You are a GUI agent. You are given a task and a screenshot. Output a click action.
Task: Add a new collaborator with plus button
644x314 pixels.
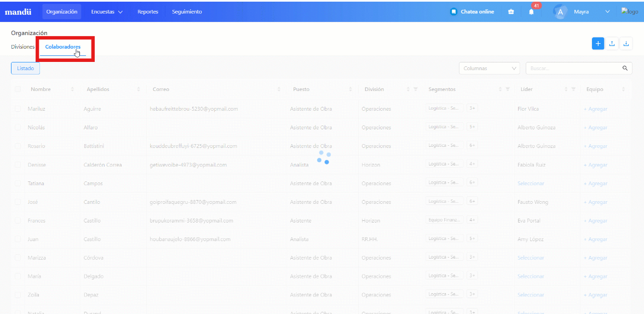[x=598, y=44]
